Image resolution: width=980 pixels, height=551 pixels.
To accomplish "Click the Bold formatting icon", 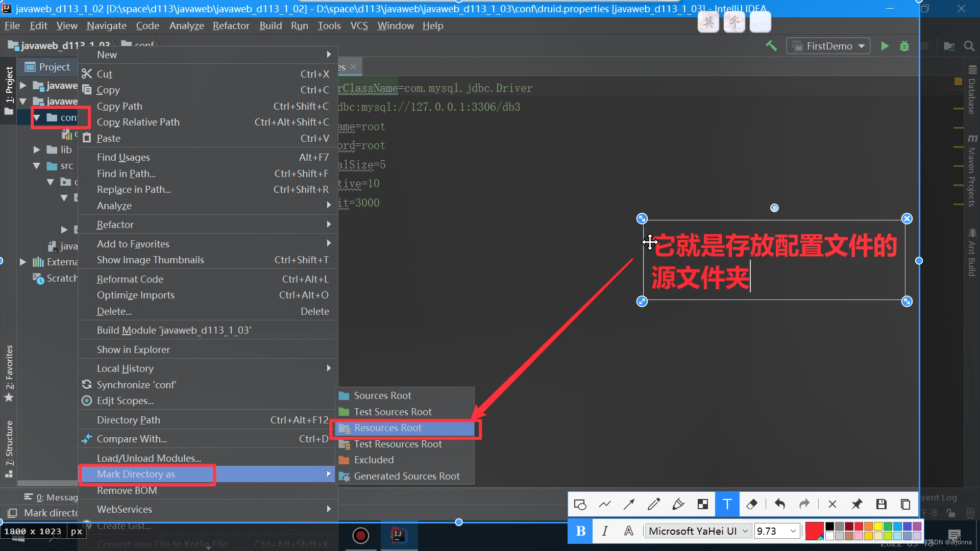I will pyautogui.click(x=580, y=531).
